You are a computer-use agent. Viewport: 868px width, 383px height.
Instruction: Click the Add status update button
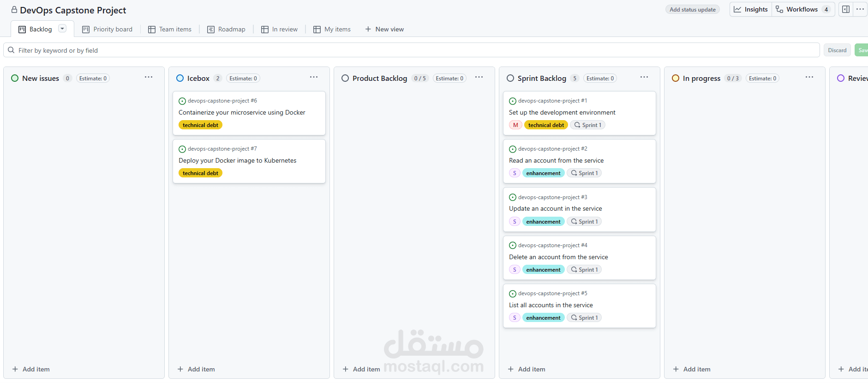tap(693, 9)
